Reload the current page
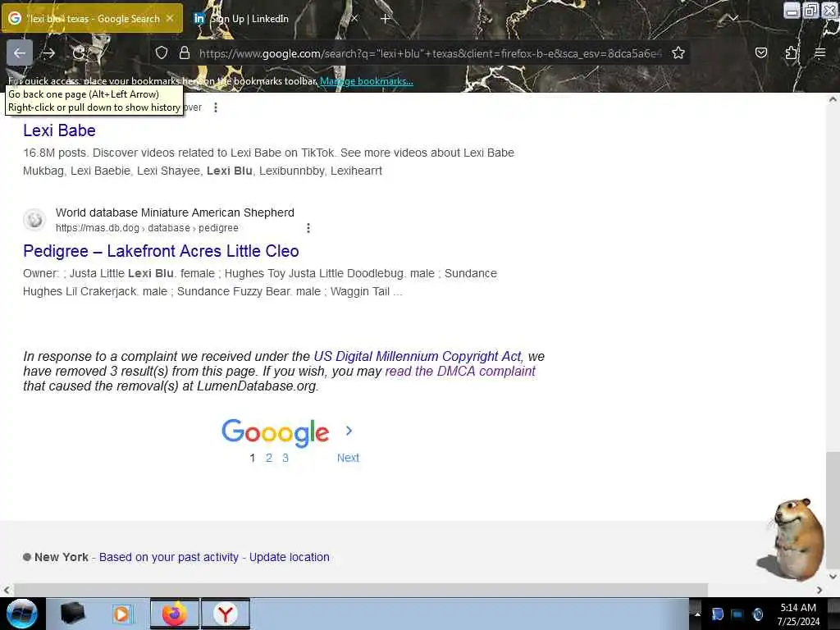The image size is (840, 630). [79, 52]
